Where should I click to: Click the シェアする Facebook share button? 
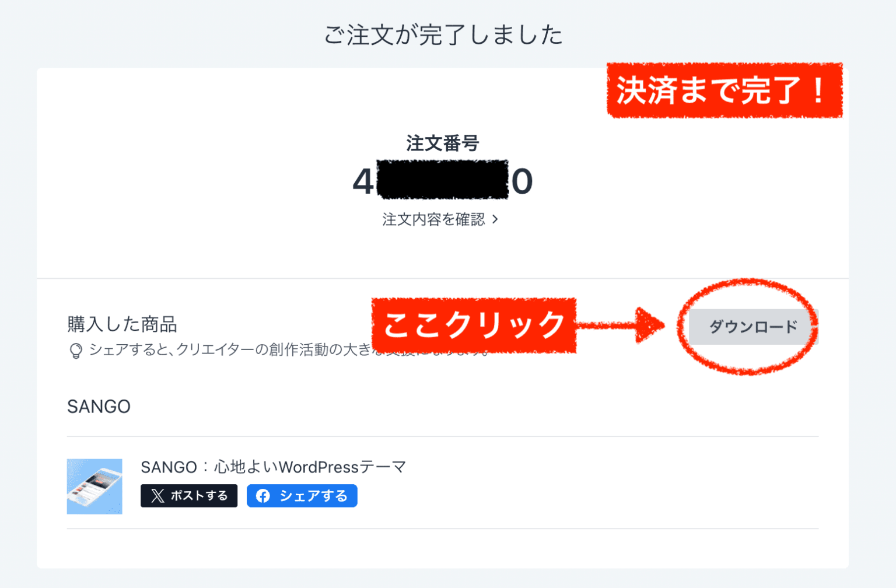(302, 496)
